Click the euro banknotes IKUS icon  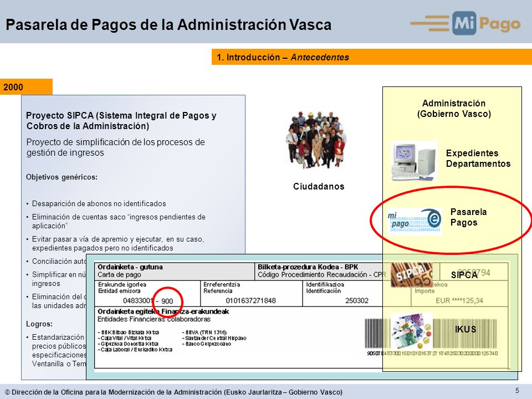click(x=412, y=331)
